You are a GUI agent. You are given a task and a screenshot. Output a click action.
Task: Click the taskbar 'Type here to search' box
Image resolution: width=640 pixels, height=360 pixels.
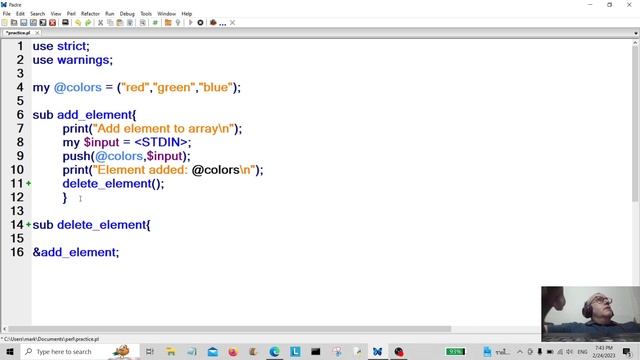click(x=80, y=351)
